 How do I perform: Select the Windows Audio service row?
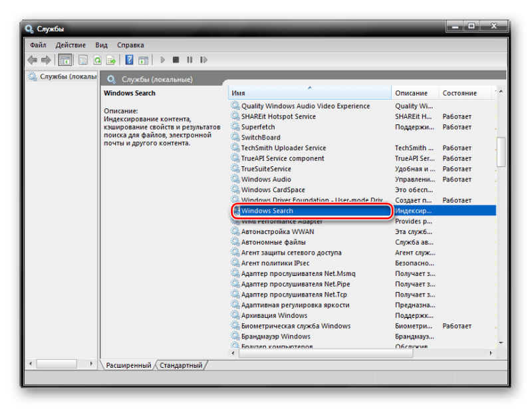(266, 180)
